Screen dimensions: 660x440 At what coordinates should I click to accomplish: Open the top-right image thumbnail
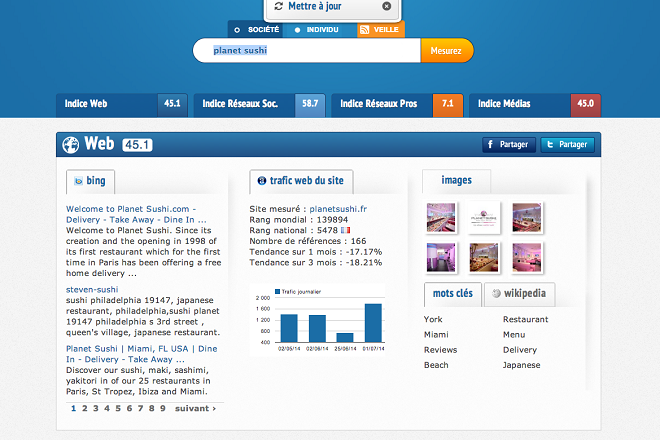point(527,217)
